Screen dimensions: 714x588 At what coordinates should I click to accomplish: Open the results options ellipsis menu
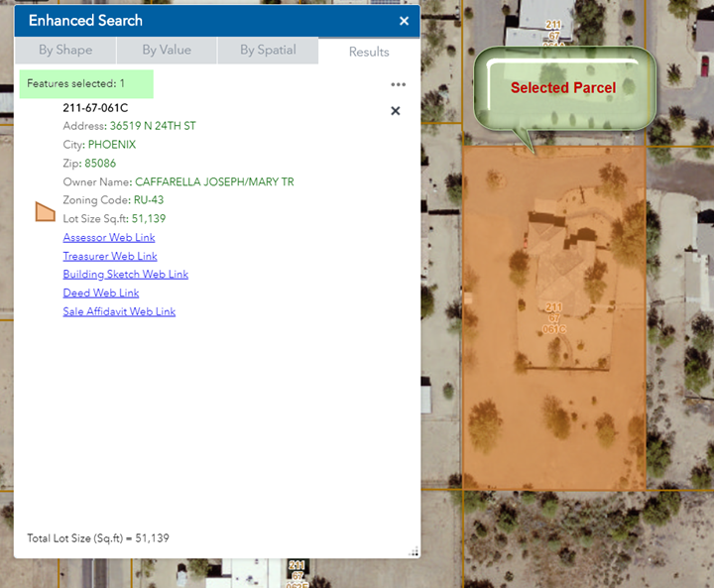[x=398, y=84]
